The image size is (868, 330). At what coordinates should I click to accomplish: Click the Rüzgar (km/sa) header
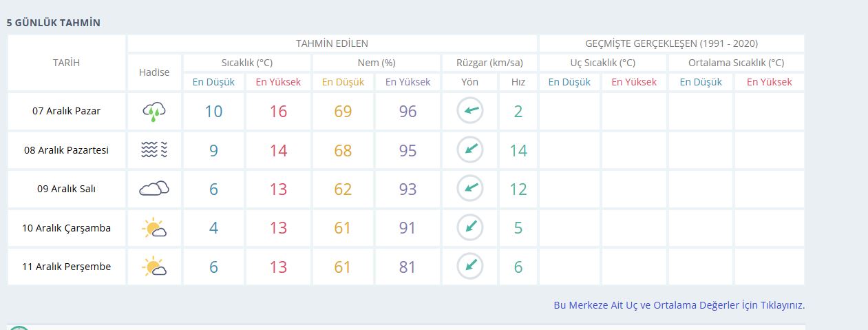pos(489,63)
